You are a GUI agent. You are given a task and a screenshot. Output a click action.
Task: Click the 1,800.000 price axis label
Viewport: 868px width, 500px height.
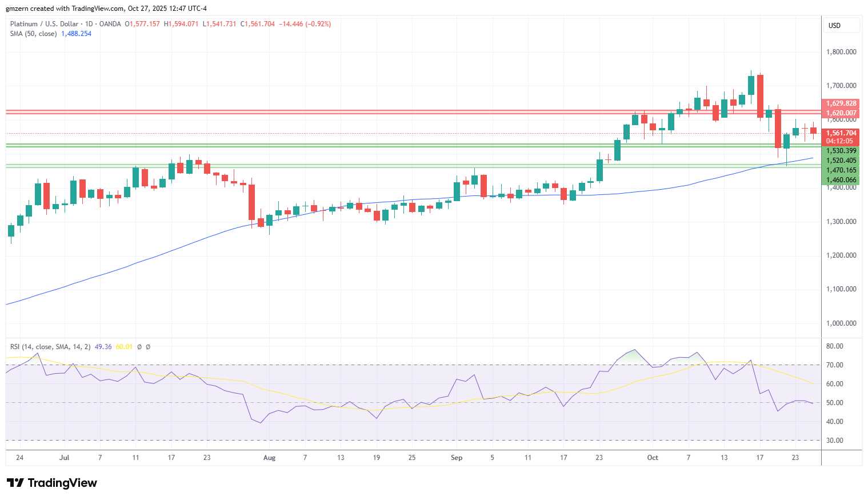[x=841, y=52]
